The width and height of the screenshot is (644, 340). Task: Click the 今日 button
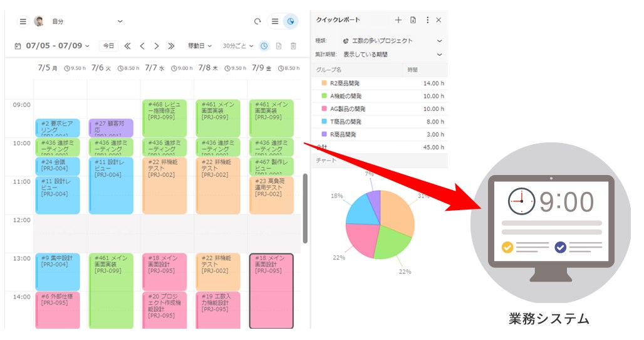click(108, 46)
